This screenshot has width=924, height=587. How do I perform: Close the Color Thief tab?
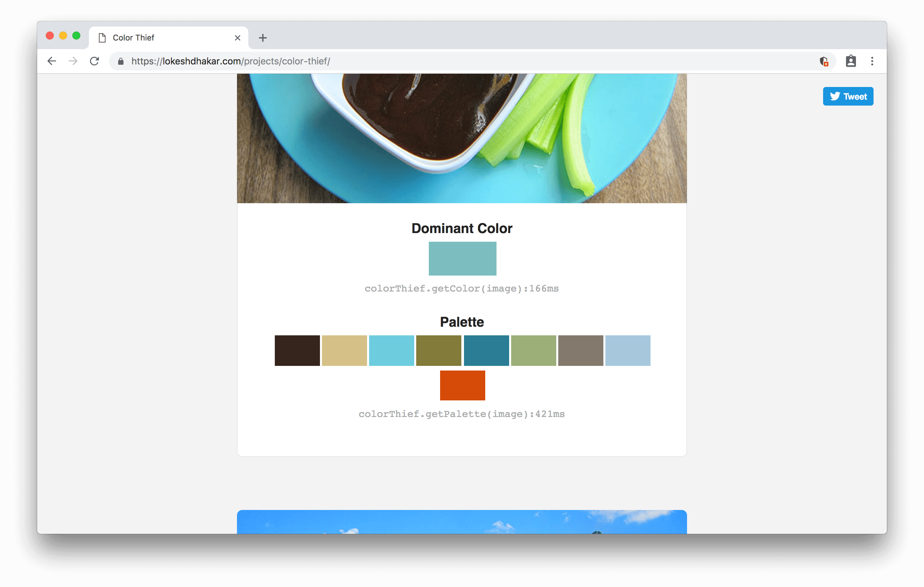[x=238, y=38]
